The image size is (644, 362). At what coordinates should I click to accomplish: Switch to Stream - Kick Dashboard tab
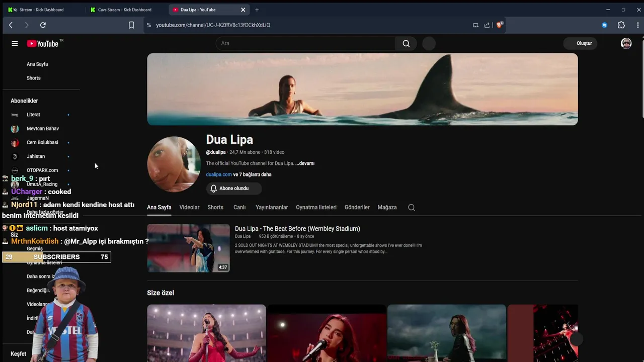tap(42, 10)
